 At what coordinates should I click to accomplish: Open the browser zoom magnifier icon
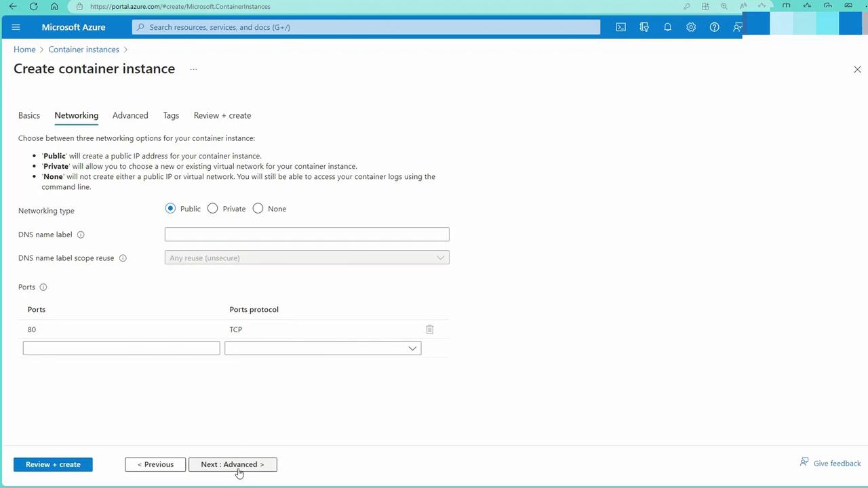(x=724, y=6)
